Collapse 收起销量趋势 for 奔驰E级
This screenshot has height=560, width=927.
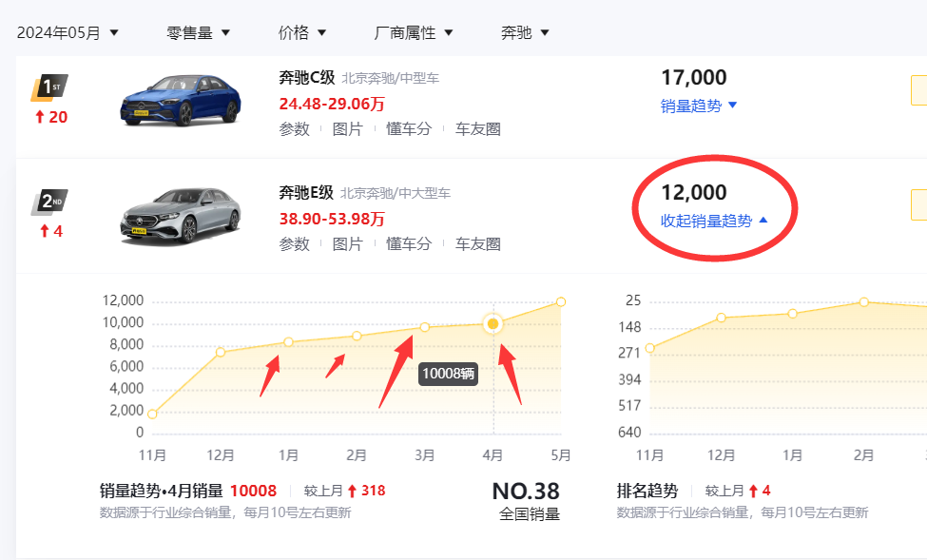pyautogui.click(x=714, y=221)
